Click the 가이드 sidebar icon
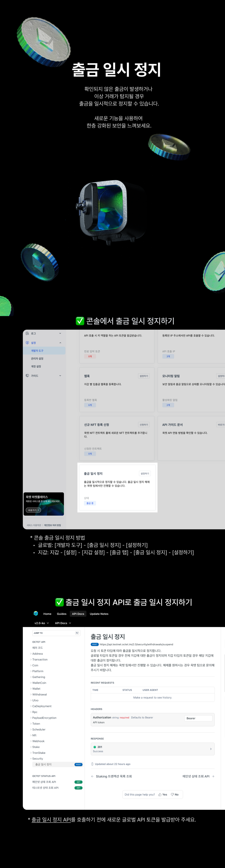 27,376
